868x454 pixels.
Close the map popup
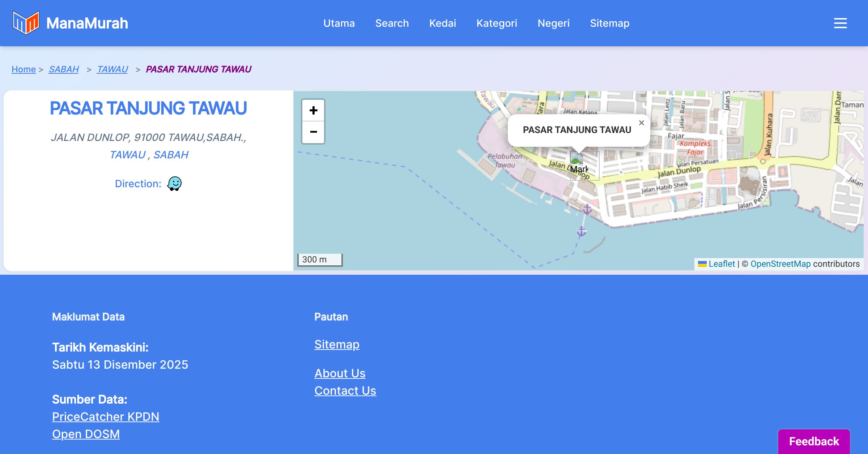pos(641,123)
